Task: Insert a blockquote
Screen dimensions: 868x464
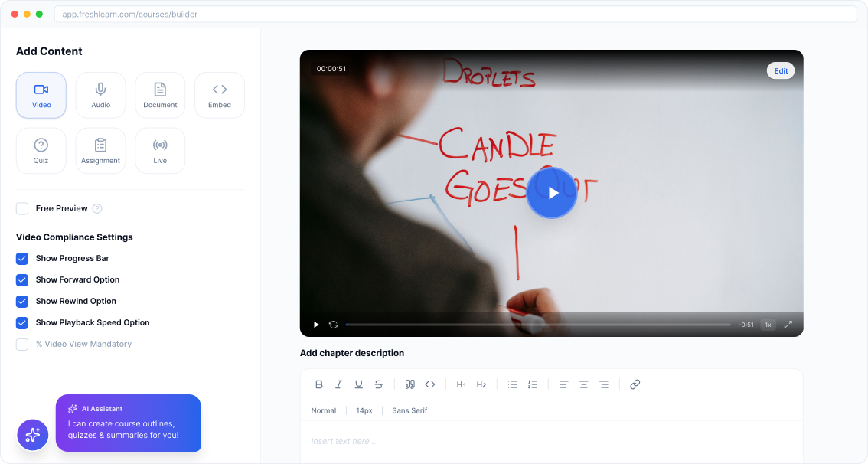Action: (x=410, y=384)
